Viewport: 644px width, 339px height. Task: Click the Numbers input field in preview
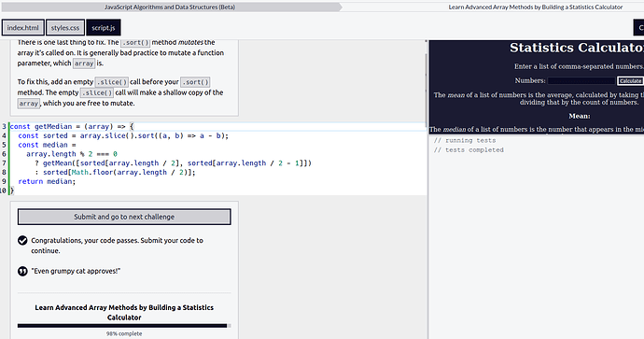(581, 81)
